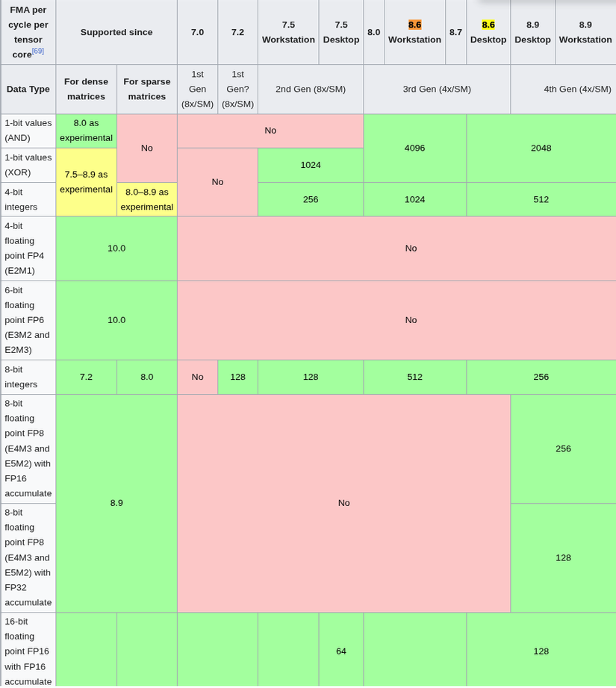Click the '256' cell in FP8 FP16 accumulate row

click(x=563, y=448)
